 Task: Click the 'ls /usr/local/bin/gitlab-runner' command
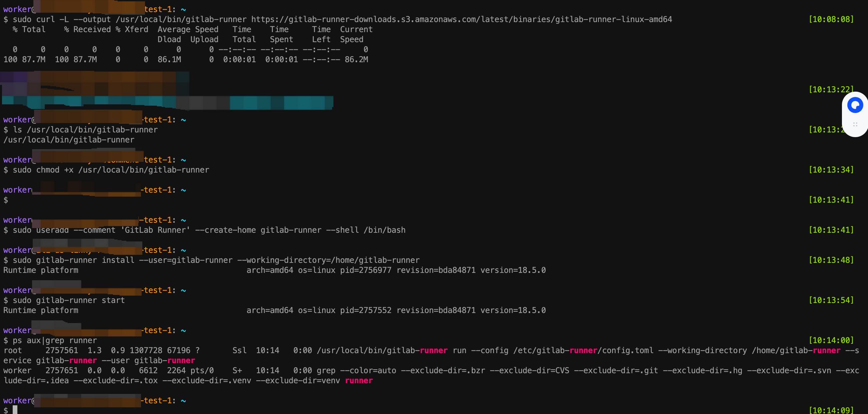85,130
